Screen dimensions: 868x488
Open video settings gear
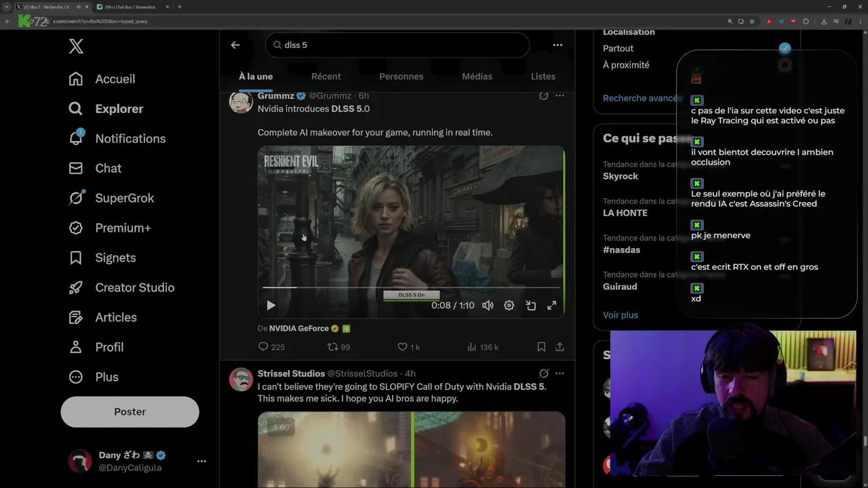(x=509, y=306)
